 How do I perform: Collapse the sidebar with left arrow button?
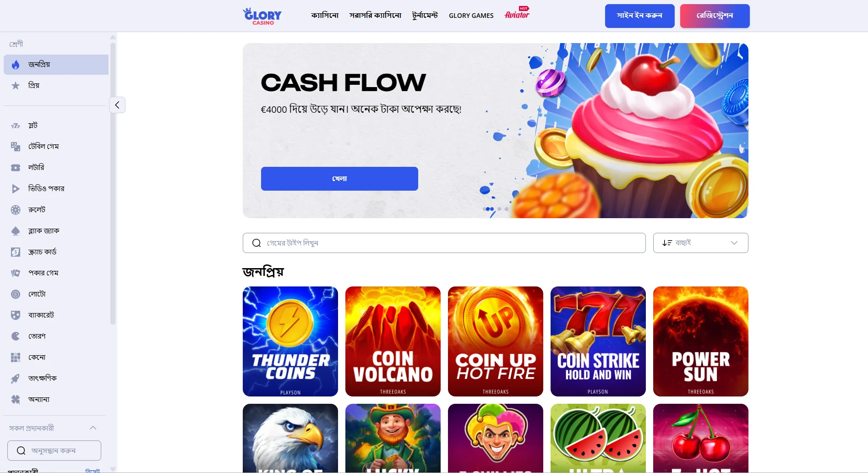117,105
